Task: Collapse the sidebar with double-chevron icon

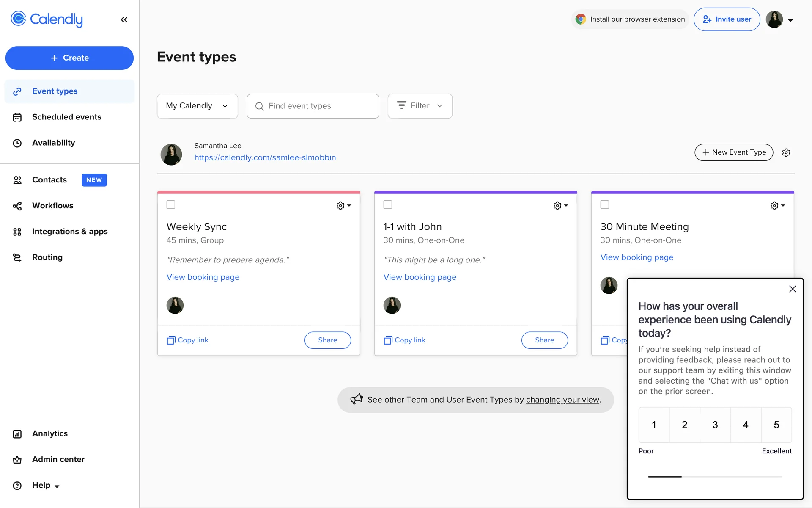Action: pyautogui.click(x=124, y=19)
